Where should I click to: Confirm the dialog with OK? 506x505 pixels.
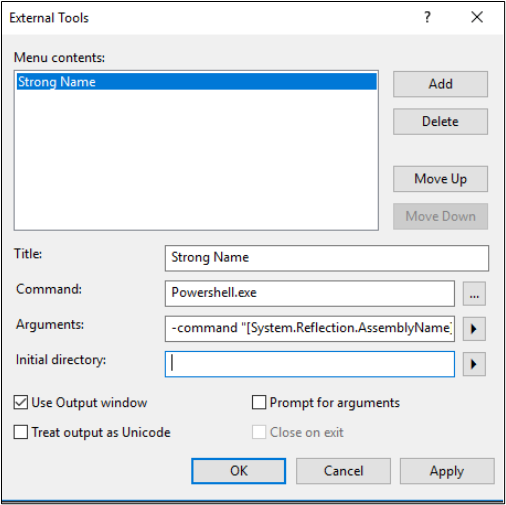(239, 471)
